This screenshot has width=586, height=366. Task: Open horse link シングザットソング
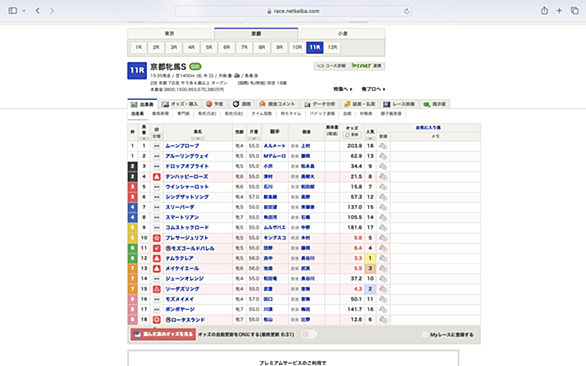[x=187, y=197]
